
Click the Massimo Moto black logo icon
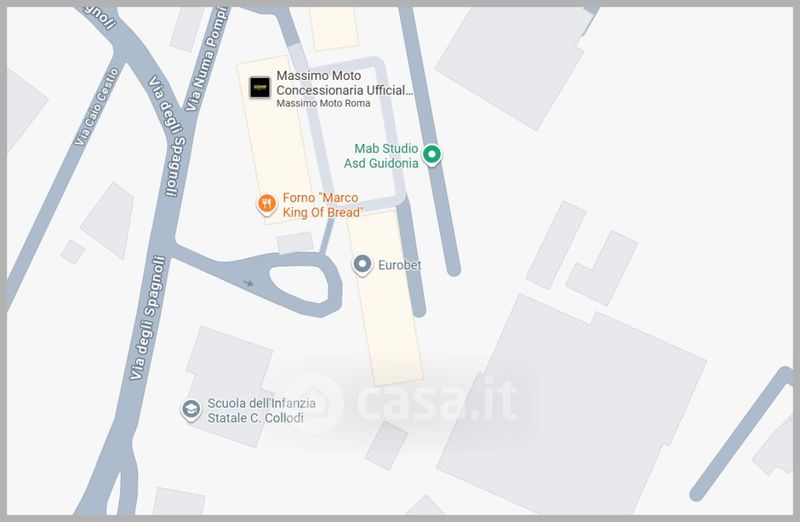tap(260, 87)
